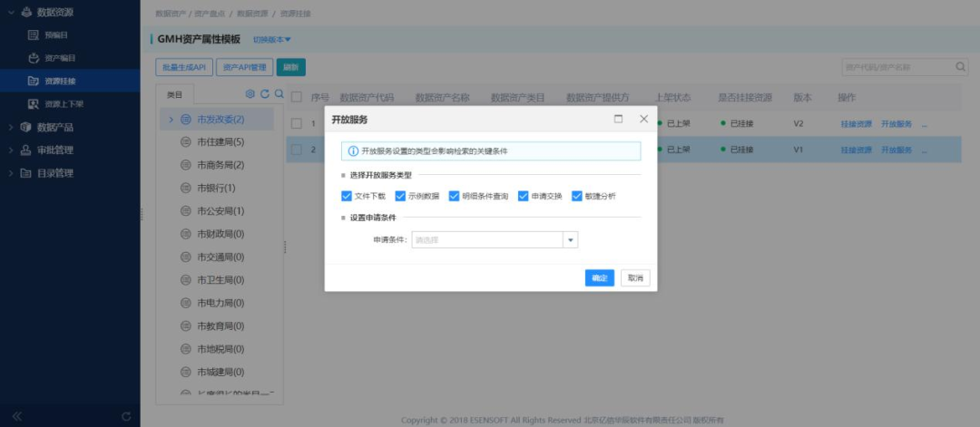Select the 类目 tab
Viewport: 980px width, 427px height.
pos(175,94)
